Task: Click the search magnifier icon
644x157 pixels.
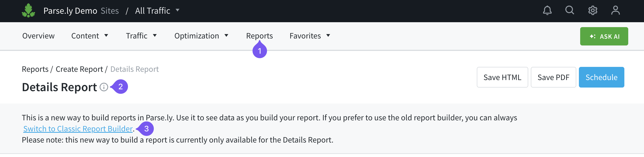Action: pyautogui.click(x=570, y=10)
